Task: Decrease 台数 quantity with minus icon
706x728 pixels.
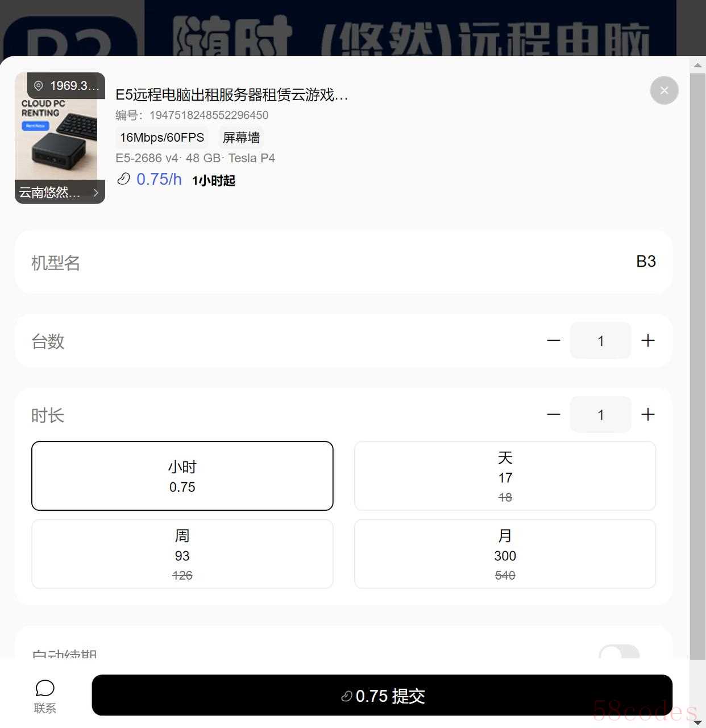Action: click(554, 341)
